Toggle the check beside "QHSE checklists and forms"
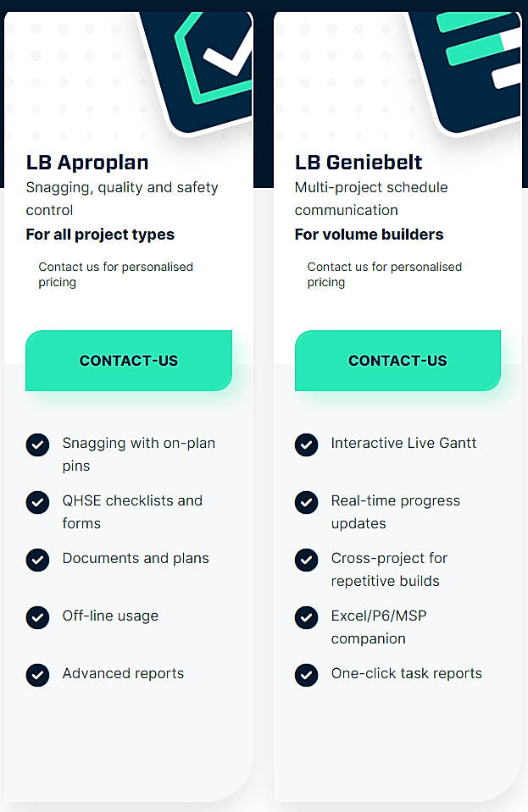Viewport: 528px width, 812px height. [37, 502]
